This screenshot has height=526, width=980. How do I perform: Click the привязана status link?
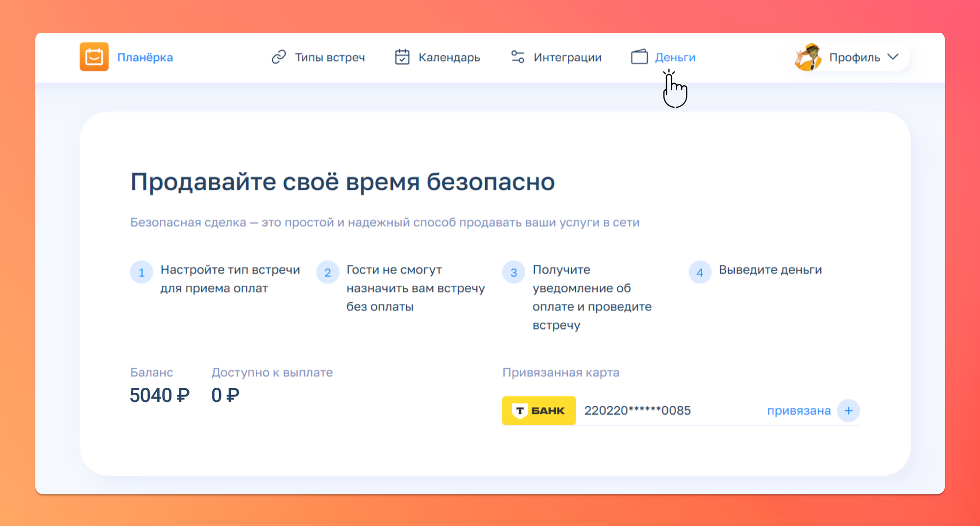tap(799, 410)
